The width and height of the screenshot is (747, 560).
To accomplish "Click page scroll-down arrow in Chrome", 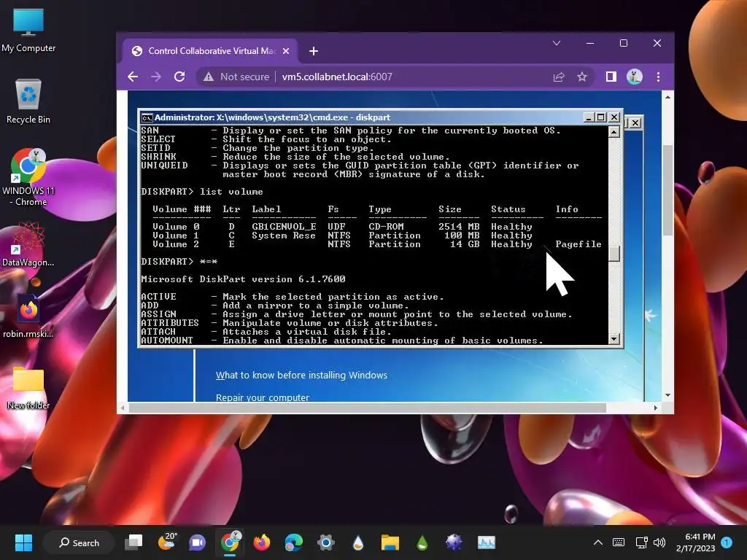I will click(x=667, y=395).
